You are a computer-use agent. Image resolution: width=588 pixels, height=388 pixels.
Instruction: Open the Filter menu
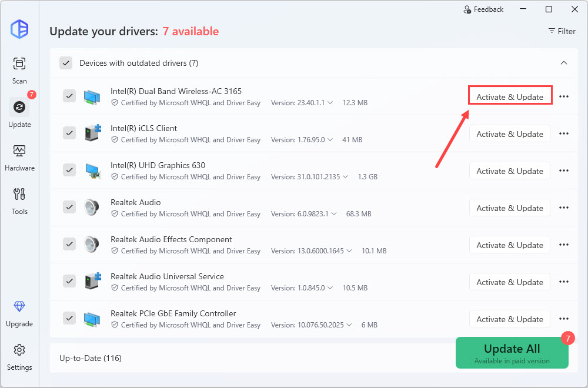coord(562,31)
